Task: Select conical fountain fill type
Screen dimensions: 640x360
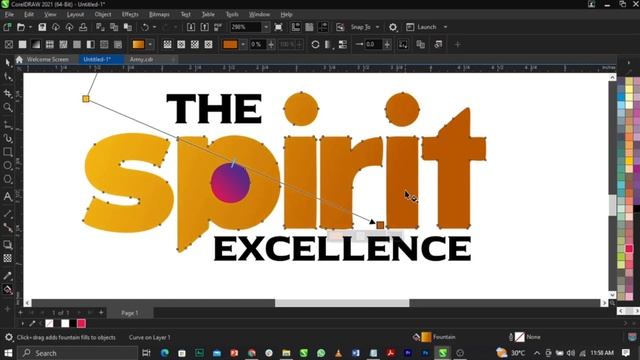Action: click(195, 44)
